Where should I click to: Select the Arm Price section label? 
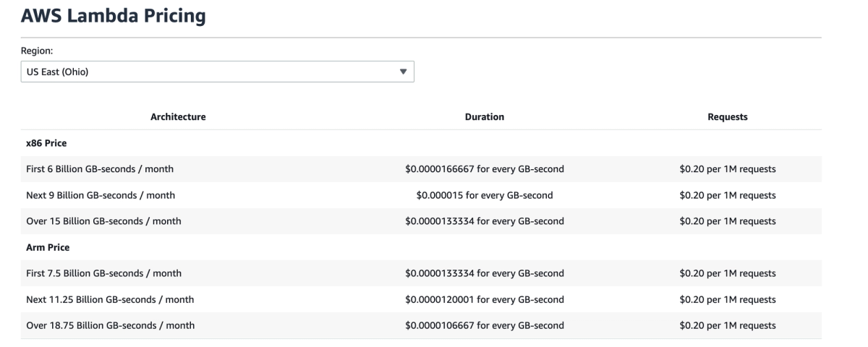47,247
